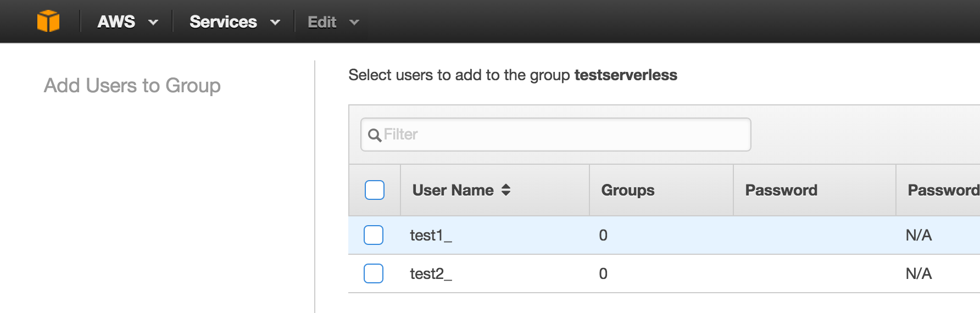Screen dimensions: 980x313
Task: Expand the Services dropdown arrow
Action: (x=275, y=23)
